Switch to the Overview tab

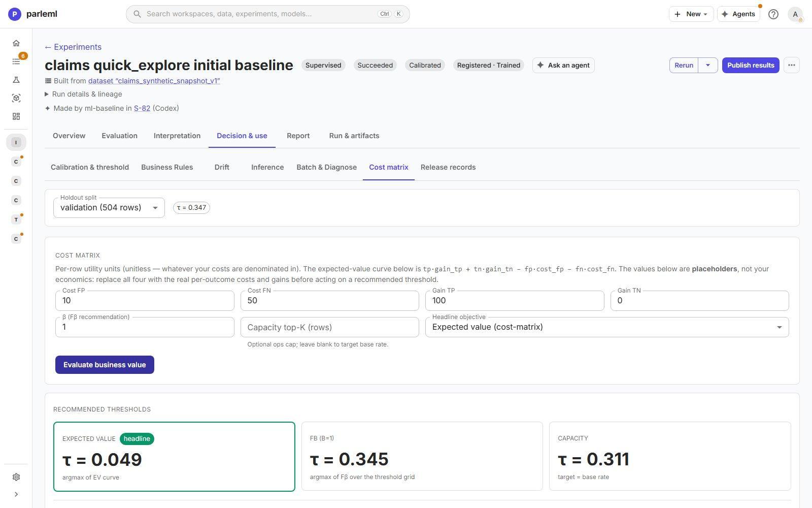pos(69,136)
